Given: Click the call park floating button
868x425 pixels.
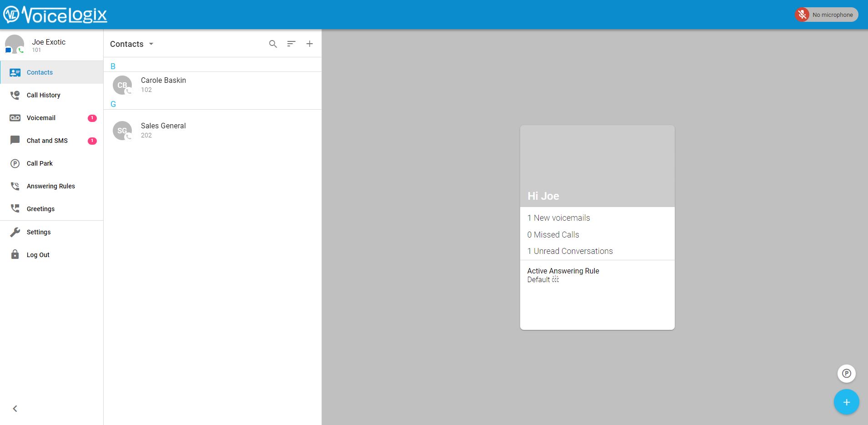Looking at the screenshot, I should point(846,374).
